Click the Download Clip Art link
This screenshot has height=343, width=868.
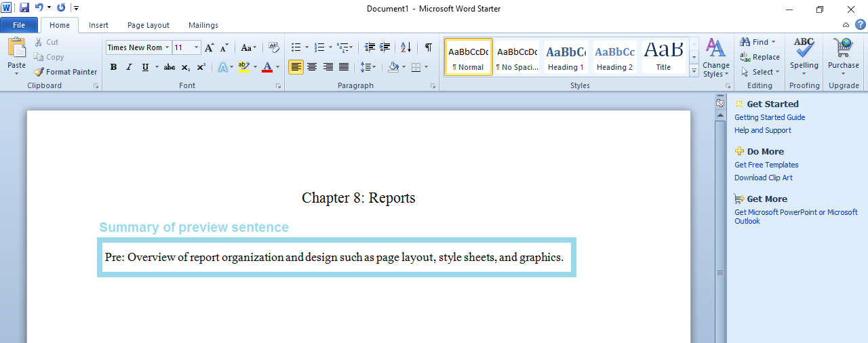(x=763, y=178)
